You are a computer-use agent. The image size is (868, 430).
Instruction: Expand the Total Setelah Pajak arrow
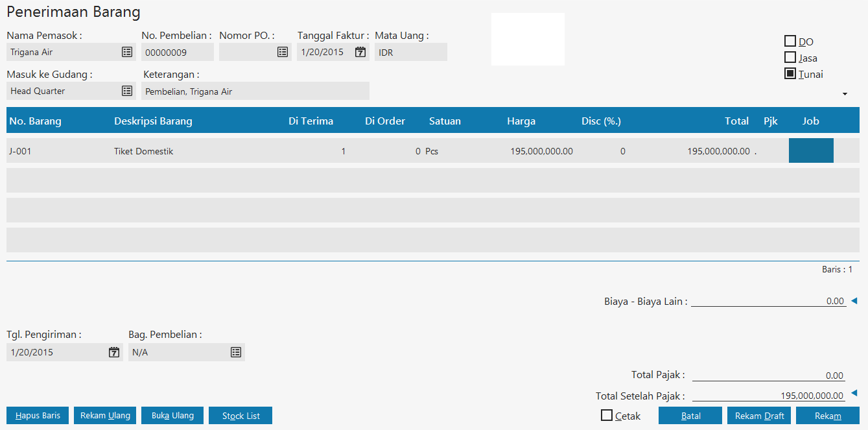pos(854,393)
